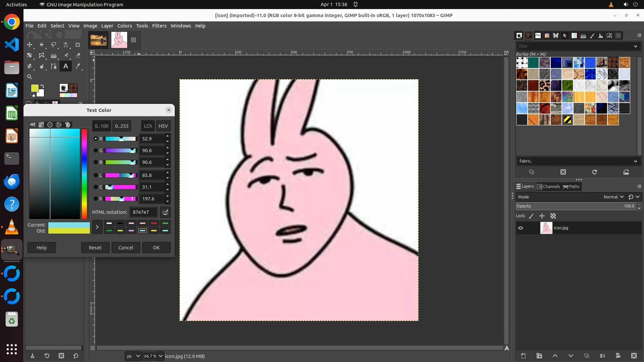The width and height of the screenshot is (644, 362).
Task: Choose the Zoom magnifier tool
Action: [x=30, y=77]
